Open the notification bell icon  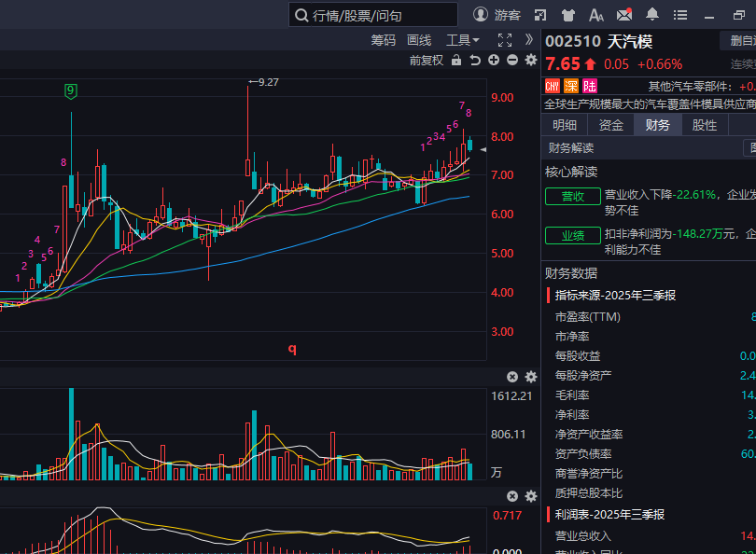651,14
